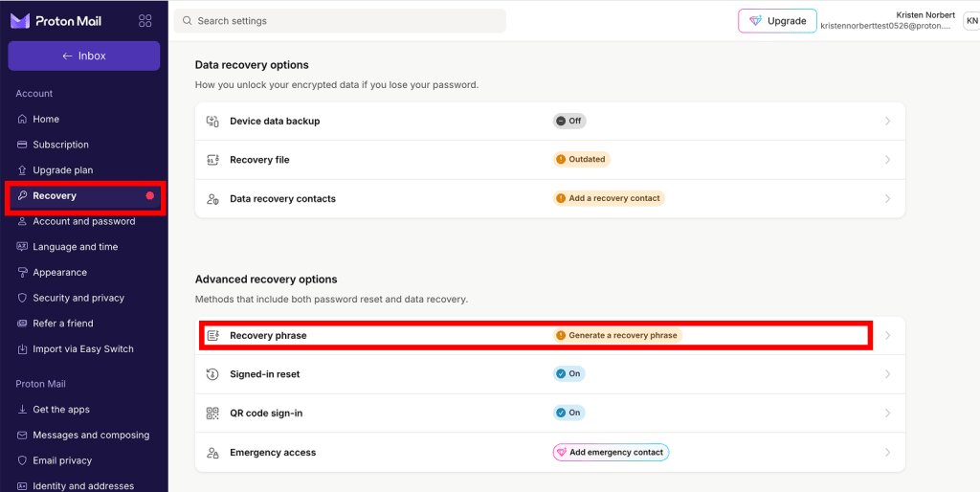Click the Add emergency contact badge
Image resolution: width=980 pixels, height=492 pixels.
tap(611, 452)
